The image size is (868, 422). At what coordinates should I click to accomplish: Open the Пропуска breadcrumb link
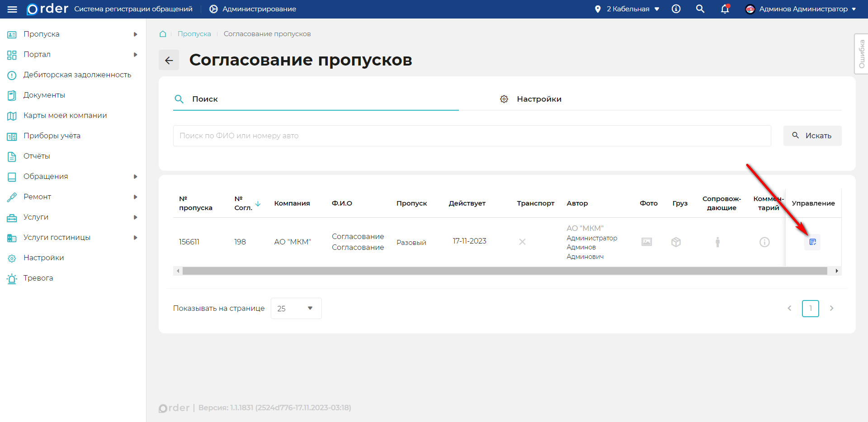(194, 33)
